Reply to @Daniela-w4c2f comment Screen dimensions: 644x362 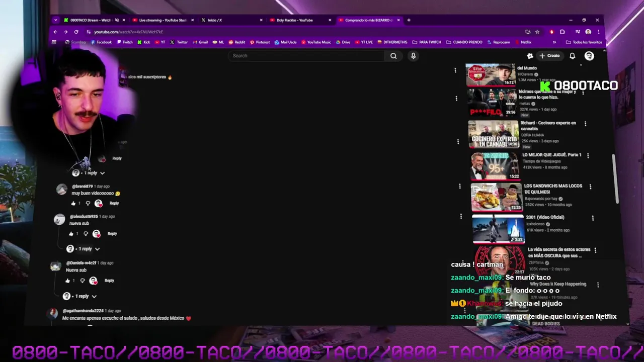coord(109,281)
